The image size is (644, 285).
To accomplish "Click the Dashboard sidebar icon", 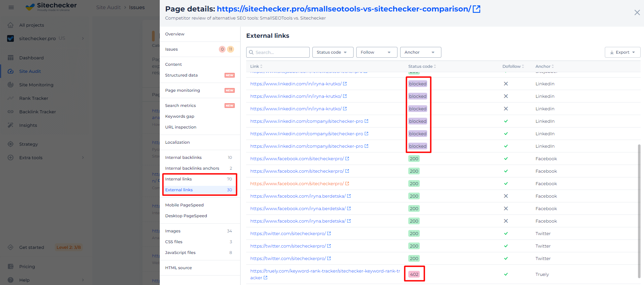I will (11, 58).
